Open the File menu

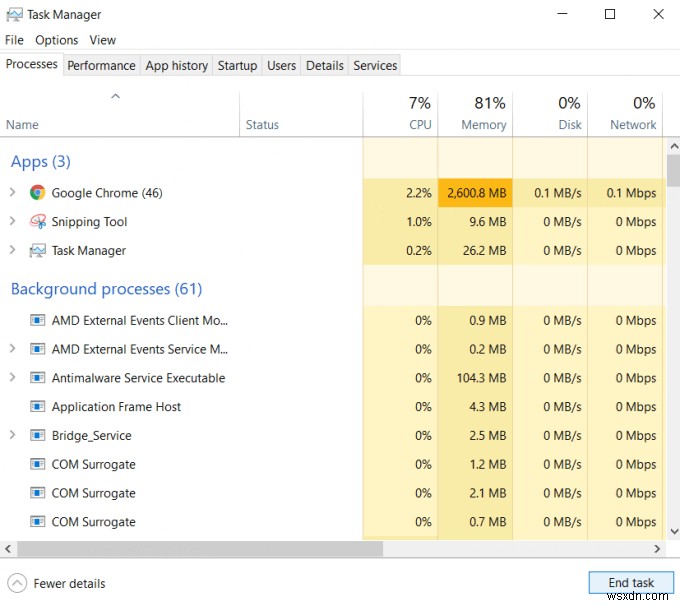(x=14, y=40)
